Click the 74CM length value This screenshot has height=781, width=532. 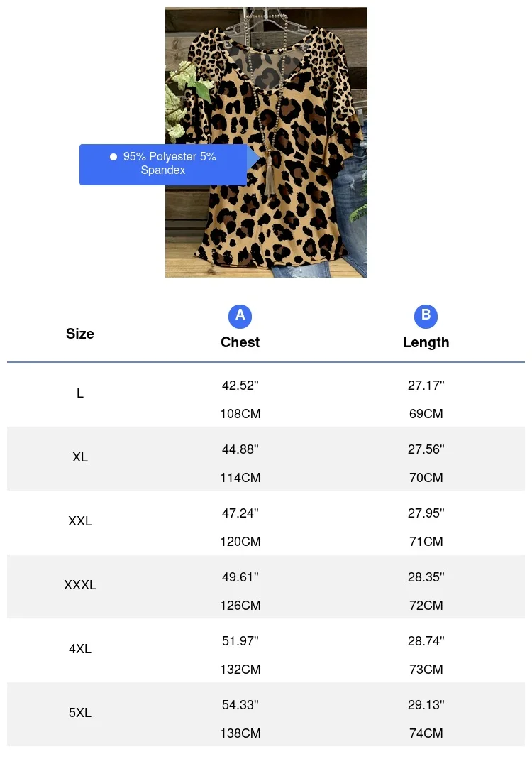point(426,733)
